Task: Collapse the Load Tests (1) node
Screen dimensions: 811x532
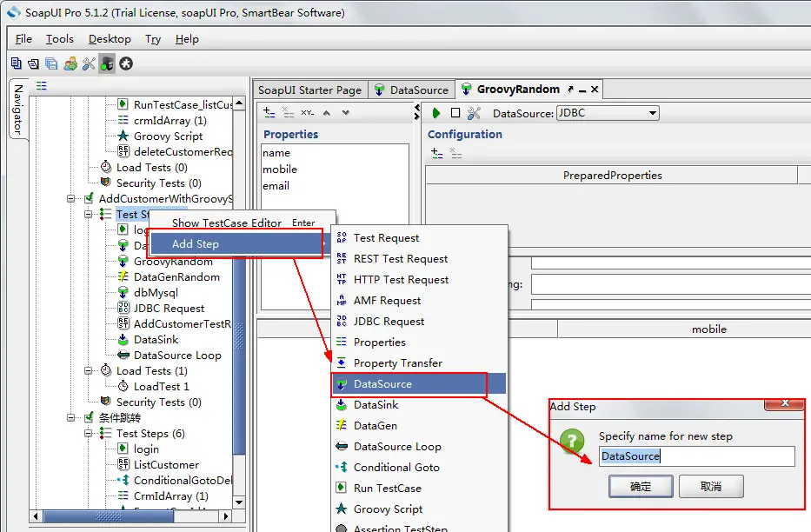Action: 89,371
